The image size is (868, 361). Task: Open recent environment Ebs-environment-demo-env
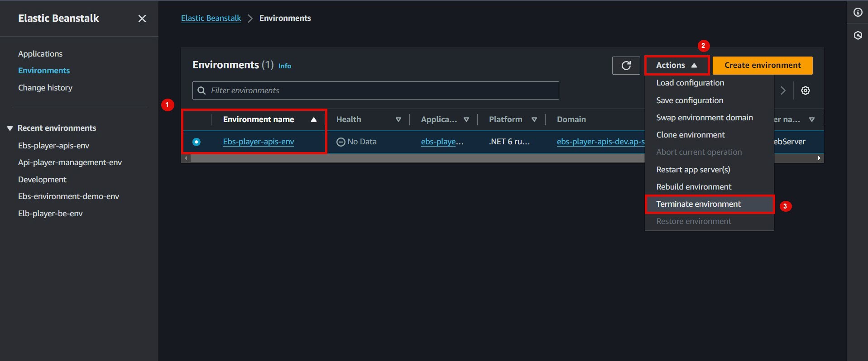tap(69, 196)
